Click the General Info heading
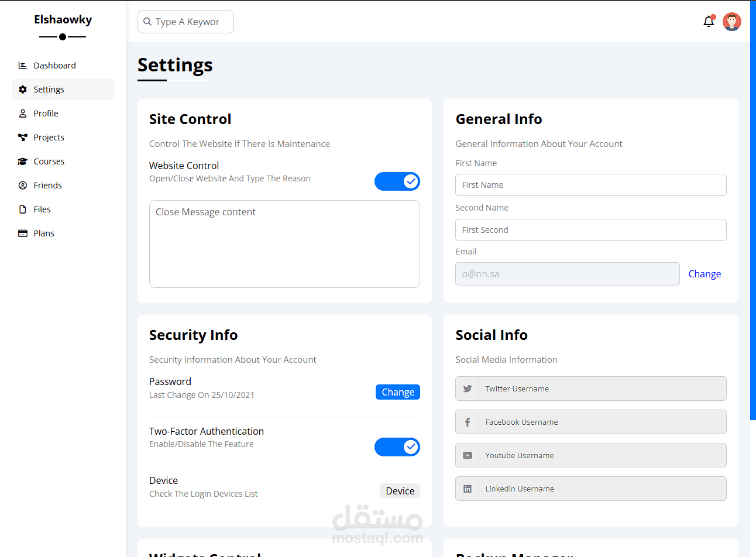This screenshot has width=756, height=557. pos(499,119)
